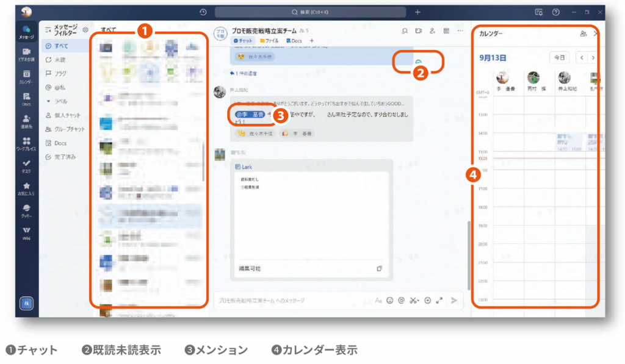
Task: Expand the screenshot tool dropdown arrow
Action: click(x=418, y=301)
